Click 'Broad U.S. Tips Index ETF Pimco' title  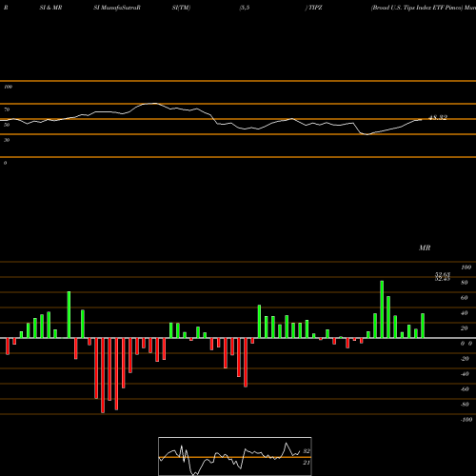coord(417,8)
